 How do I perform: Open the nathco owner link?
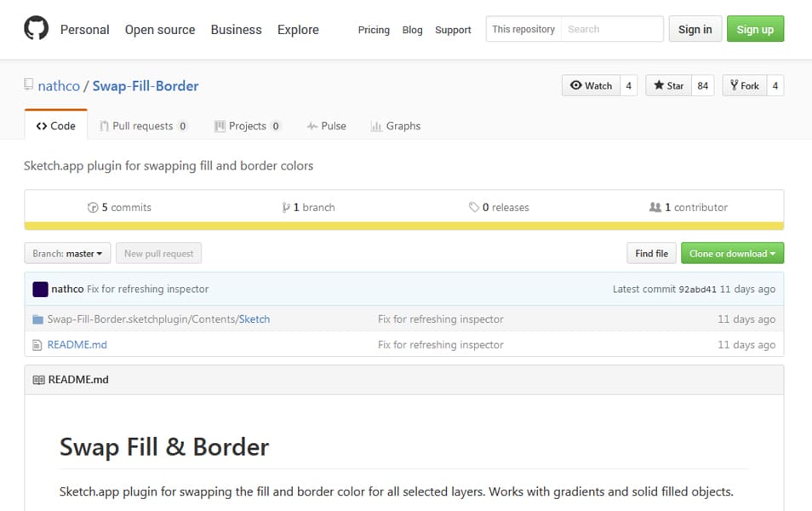click(59, 86)
